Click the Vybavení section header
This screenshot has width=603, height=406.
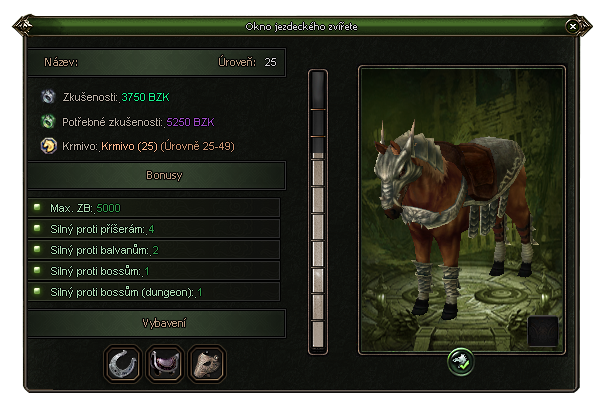pyautogui.click(x=157, y=323)
